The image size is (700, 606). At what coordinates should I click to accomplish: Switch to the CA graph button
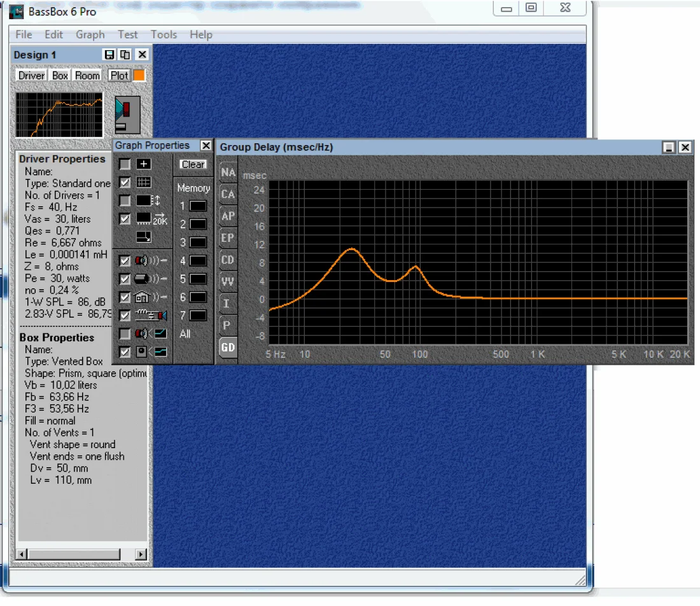point(228,194)
